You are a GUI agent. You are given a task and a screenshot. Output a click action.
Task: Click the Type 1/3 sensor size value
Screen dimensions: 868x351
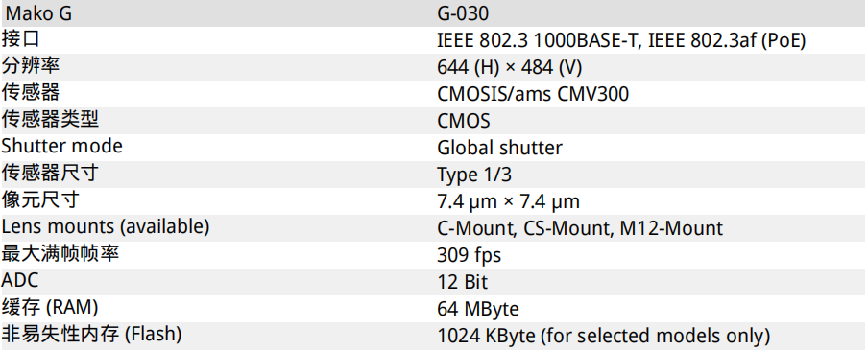(x=474, y=175)
